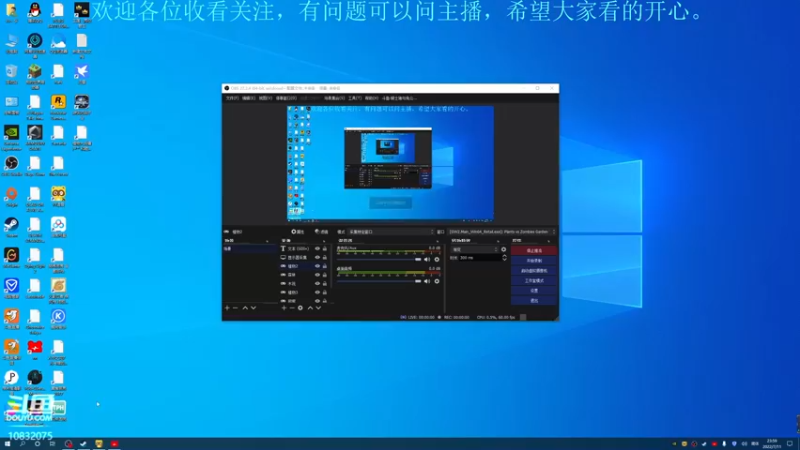Open the notification center in the system tray
800x450 pixels.
(790, 444)
